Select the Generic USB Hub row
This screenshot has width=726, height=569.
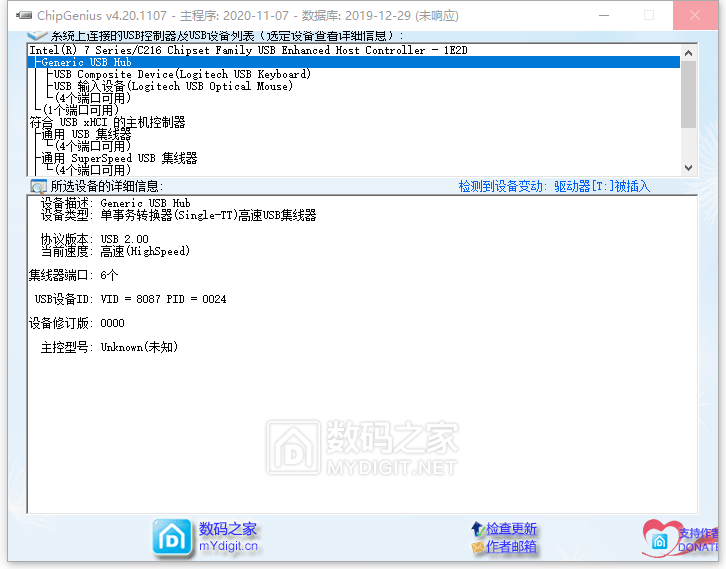point(354,62)
